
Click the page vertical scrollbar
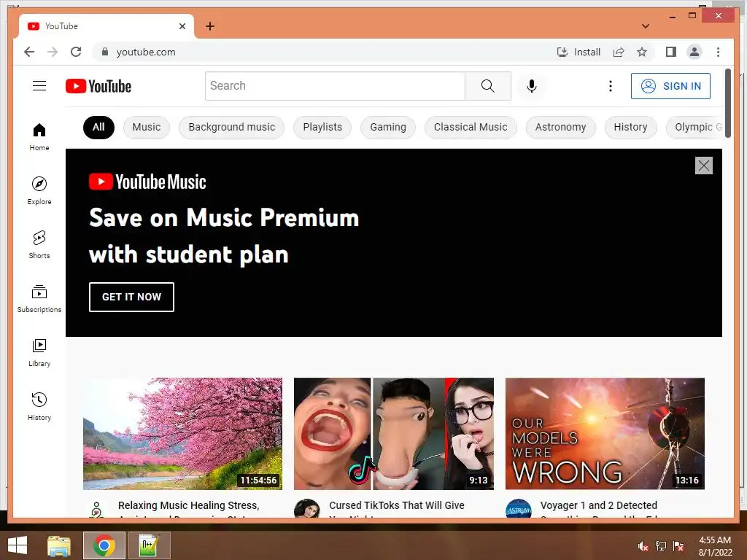(727, 104)
